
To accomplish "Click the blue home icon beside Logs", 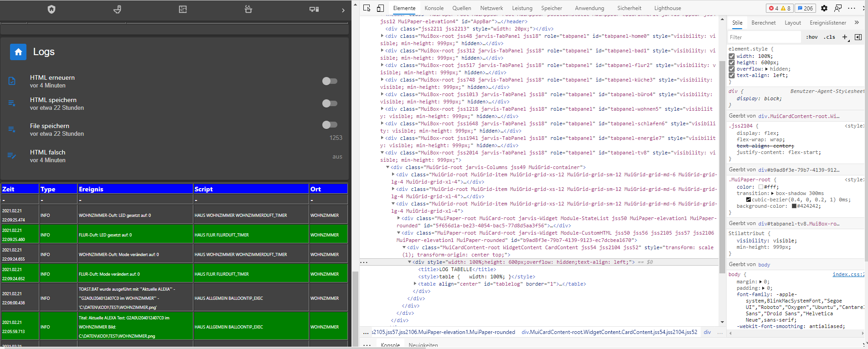I will coord(18,52).
